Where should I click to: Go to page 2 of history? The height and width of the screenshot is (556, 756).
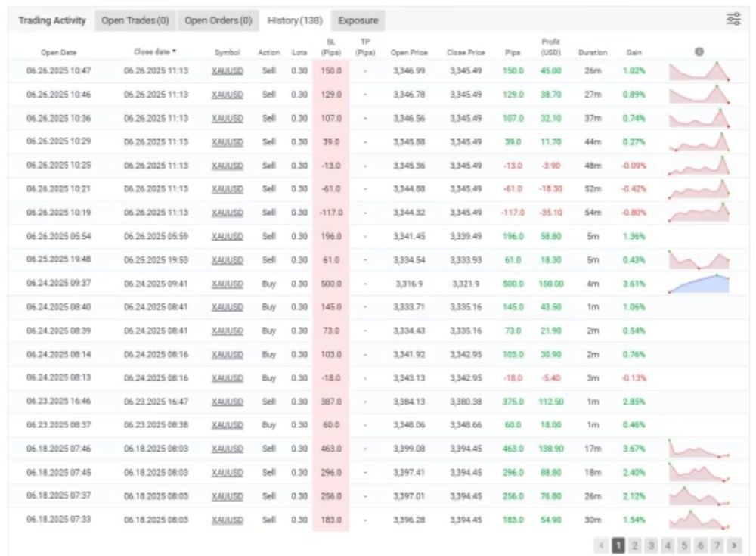coord(635,544)
